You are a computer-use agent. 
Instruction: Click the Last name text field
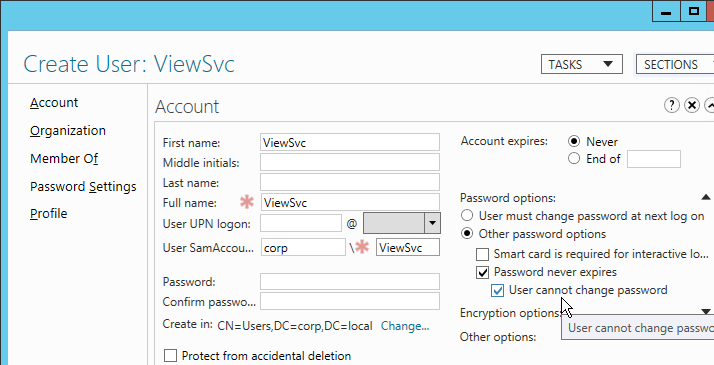tap(350, 182)
